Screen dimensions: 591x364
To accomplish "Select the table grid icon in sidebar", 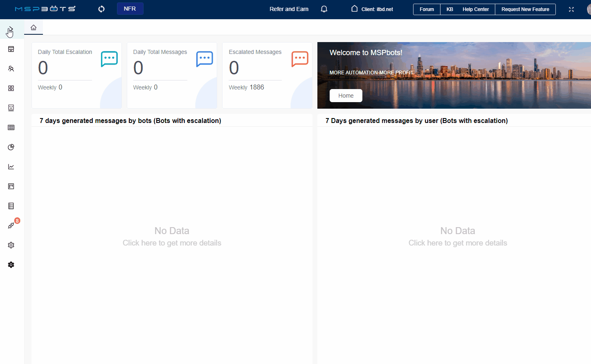I will pyautogui.click(x=11, y=127).
